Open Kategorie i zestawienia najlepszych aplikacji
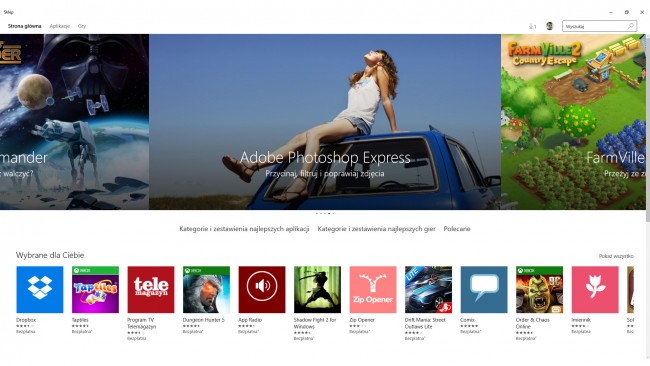 (x=244, y=229)
